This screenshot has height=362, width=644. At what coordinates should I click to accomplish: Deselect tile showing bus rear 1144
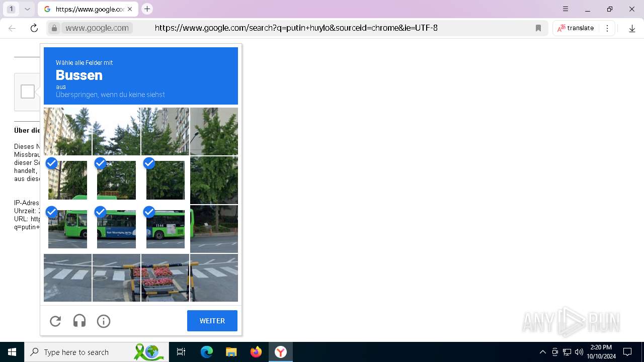(x=165, y=229)
